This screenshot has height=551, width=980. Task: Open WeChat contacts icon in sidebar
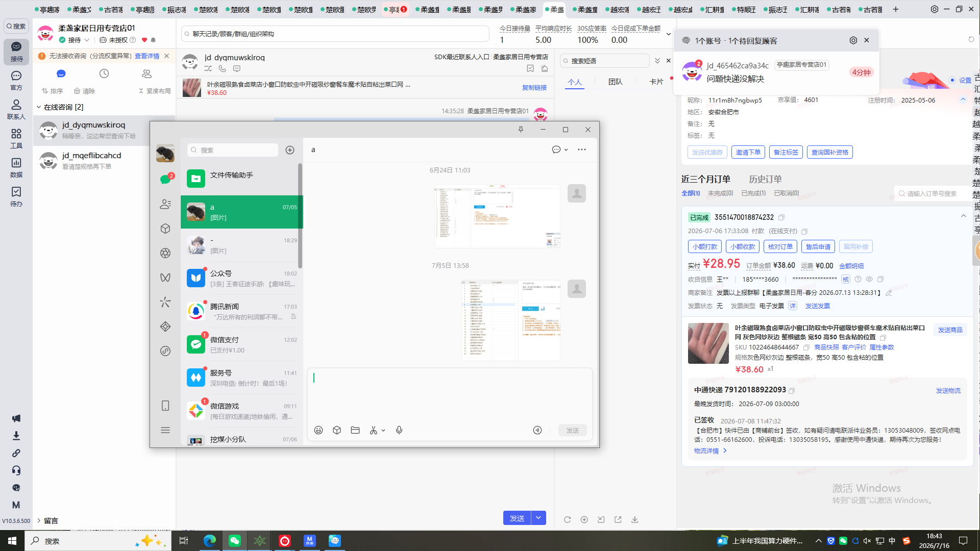(165, 204)
